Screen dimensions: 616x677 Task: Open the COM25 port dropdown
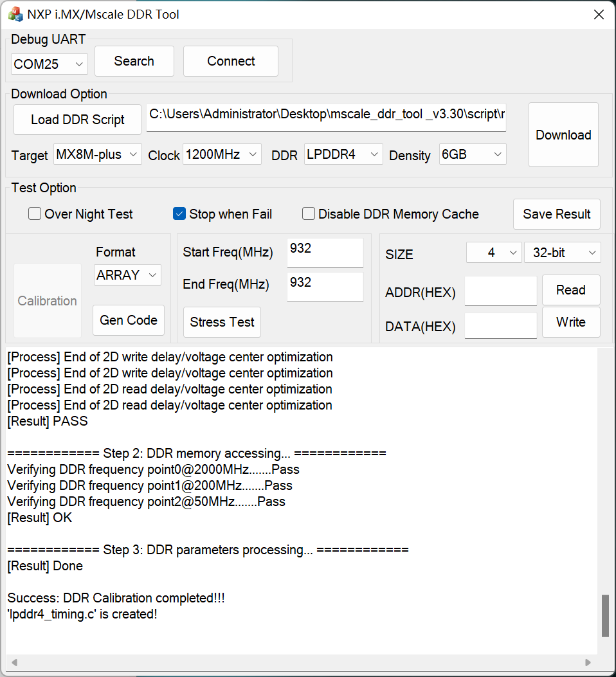tap(49, 64)
